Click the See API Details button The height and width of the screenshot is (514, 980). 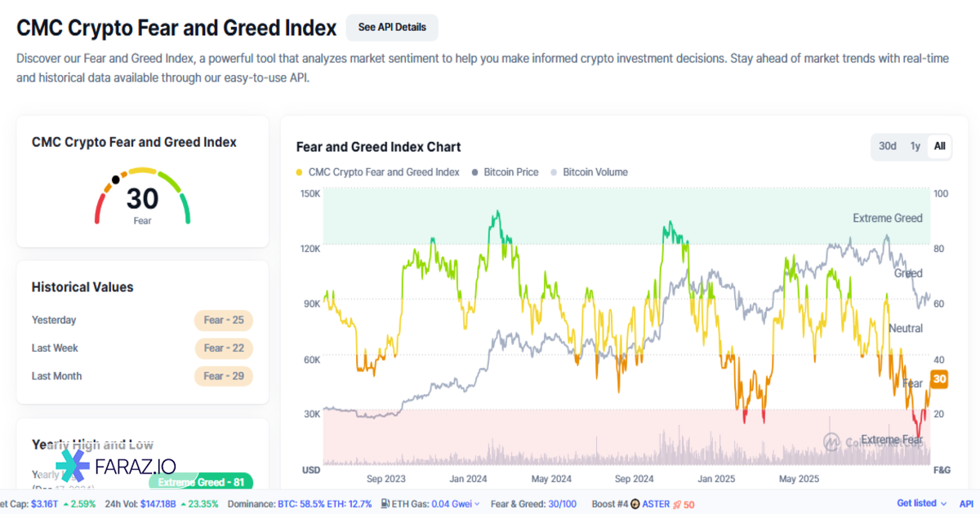click(x=392, y=27)
